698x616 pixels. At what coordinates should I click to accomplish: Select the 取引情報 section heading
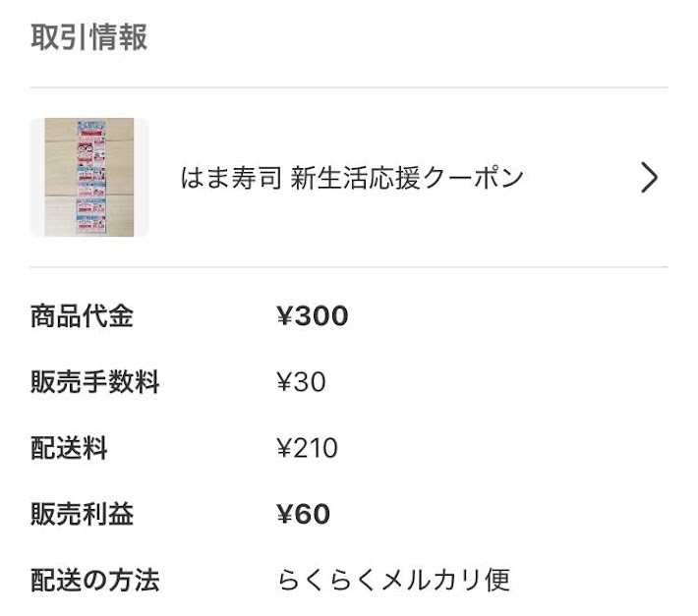pos(89,37)
